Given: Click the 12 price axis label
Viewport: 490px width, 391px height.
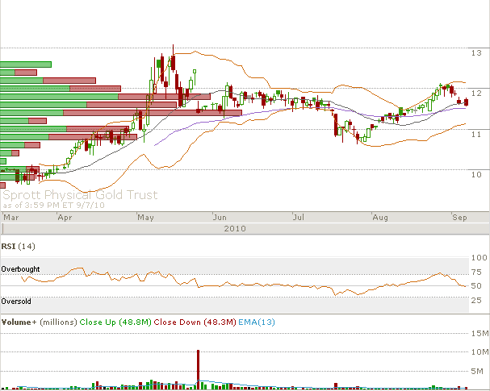Looking at the screenshot, I should pyautogui.click(x=476, y=93).
